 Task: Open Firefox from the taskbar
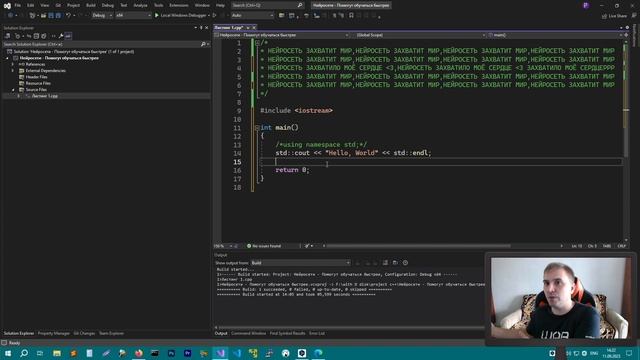pyautogui.click(x=139, y=353)
